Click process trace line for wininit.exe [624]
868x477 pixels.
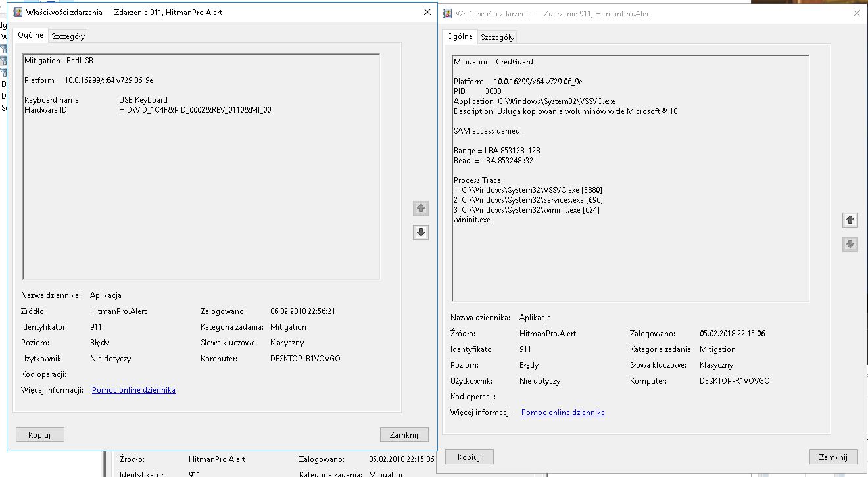click(527, 210)
